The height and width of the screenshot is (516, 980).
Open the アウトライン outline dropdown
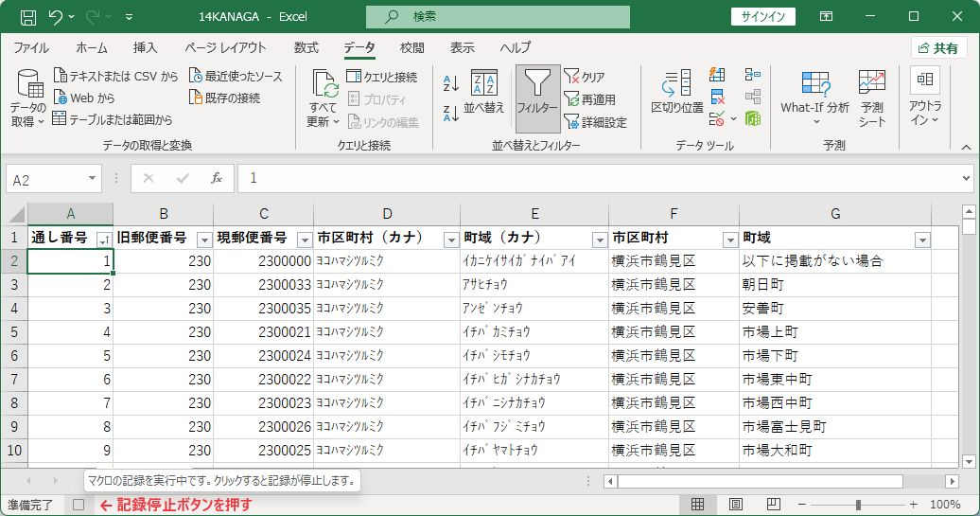click(x=925, y=98)
